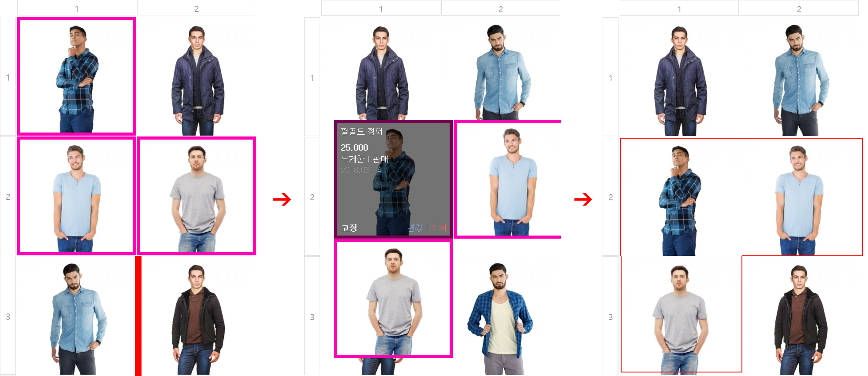868x376 pixels.
Task: Click the plaid shirt thumbnail in right grid
Action: click(679, 197)
